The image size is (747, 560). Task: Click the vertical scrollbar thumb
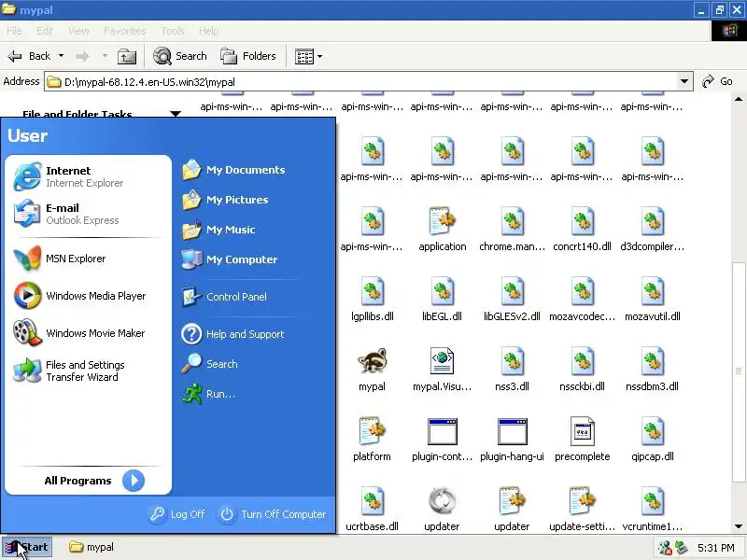(x=739, y=371)
